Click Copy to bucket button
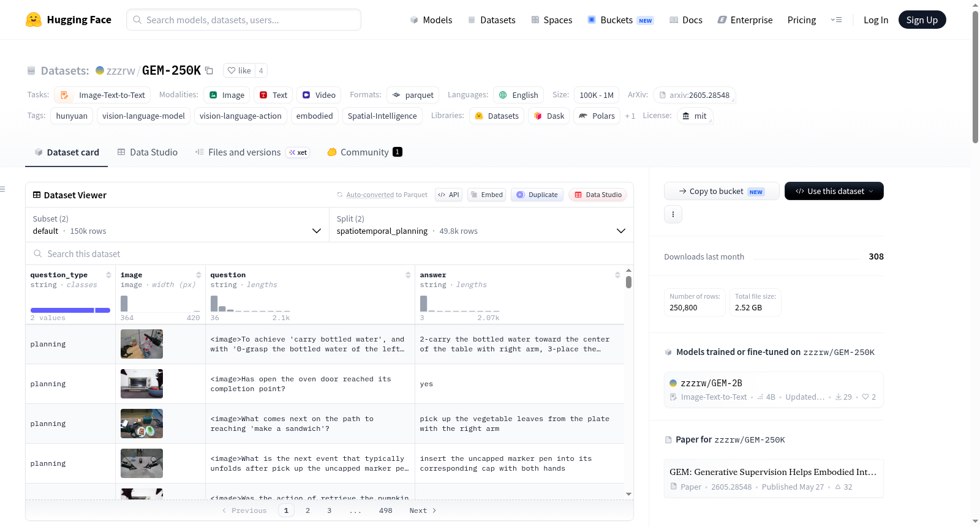This screenshot has height=527, width=980. (x=722, y=191)
